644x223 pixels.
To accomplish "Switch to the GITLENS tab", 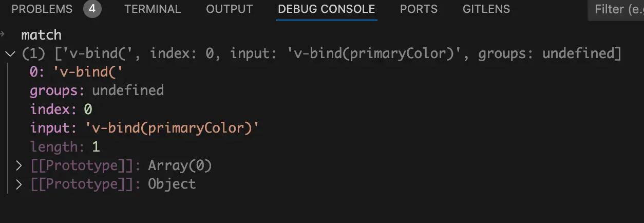I will [486, 9].
